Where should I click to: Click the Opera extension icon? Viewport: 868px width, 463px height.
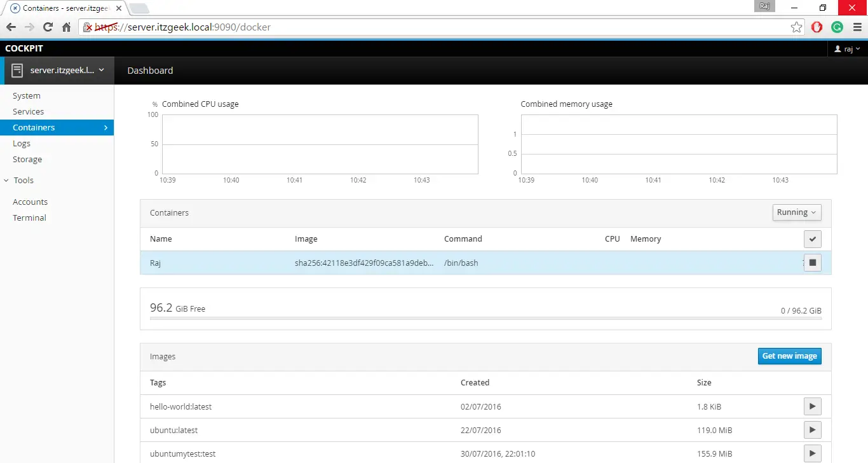[817, 27]
